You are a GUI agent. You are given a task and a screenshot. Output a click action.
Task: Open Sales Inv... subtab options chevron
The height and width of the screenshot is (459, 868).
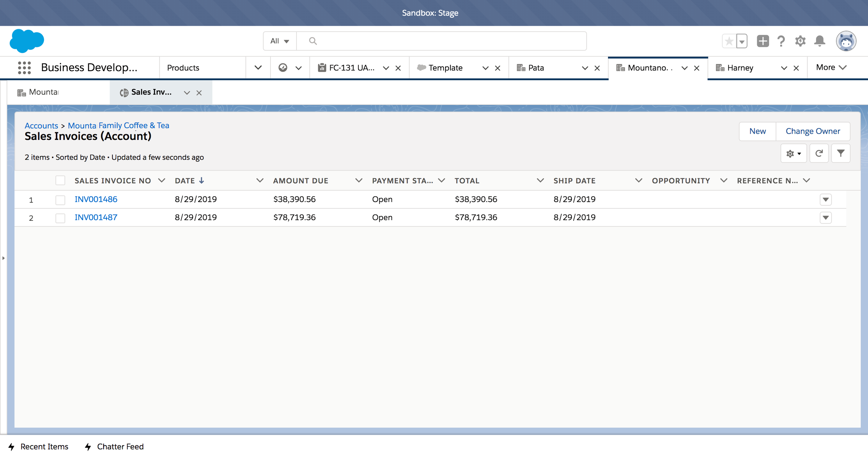[x=187, y=93]
